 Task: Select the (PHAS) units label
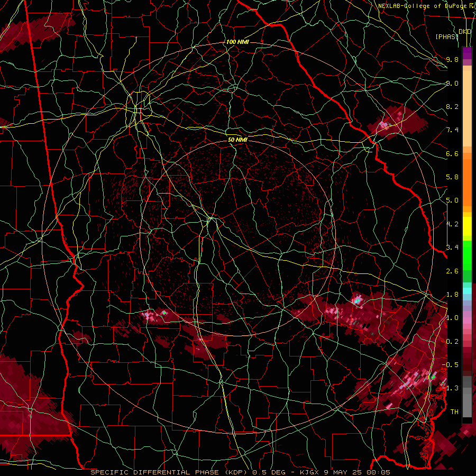(447, 36)
